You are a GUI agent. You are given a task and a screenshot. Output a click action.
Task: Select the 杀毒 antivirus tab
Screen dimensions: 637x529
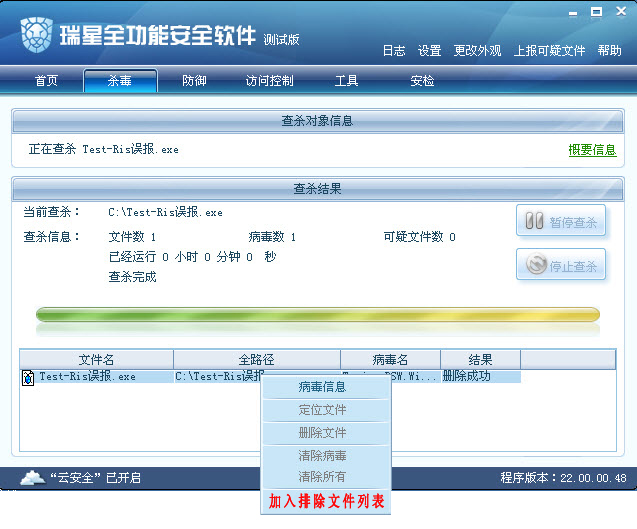[120, 80]
